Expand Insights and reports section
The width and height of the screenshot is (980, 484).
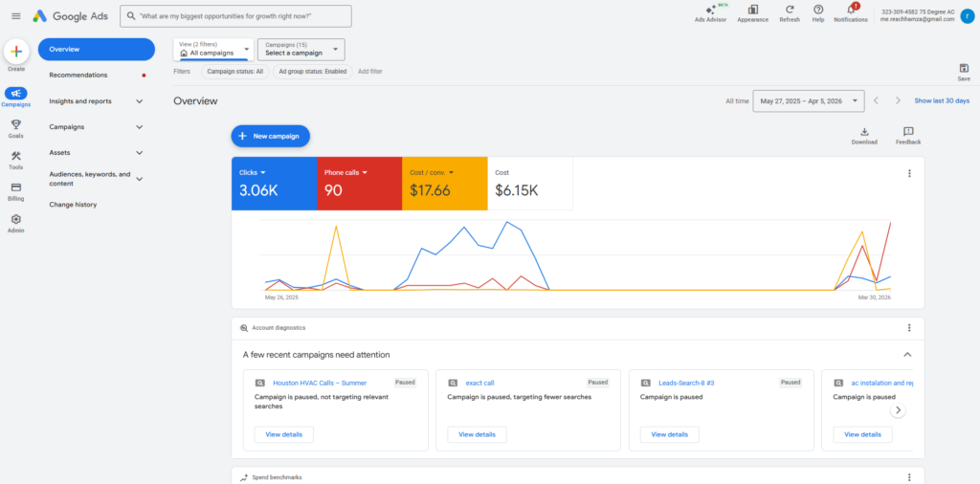pos(140,101)
